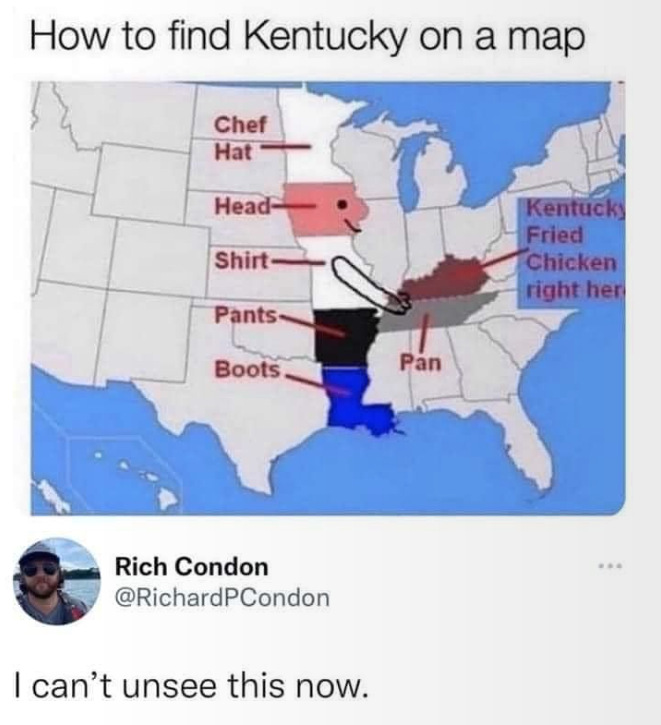Screen dimensions: 661x725
Task: Select the 'Boots' label on map
Action: point(247,369)
